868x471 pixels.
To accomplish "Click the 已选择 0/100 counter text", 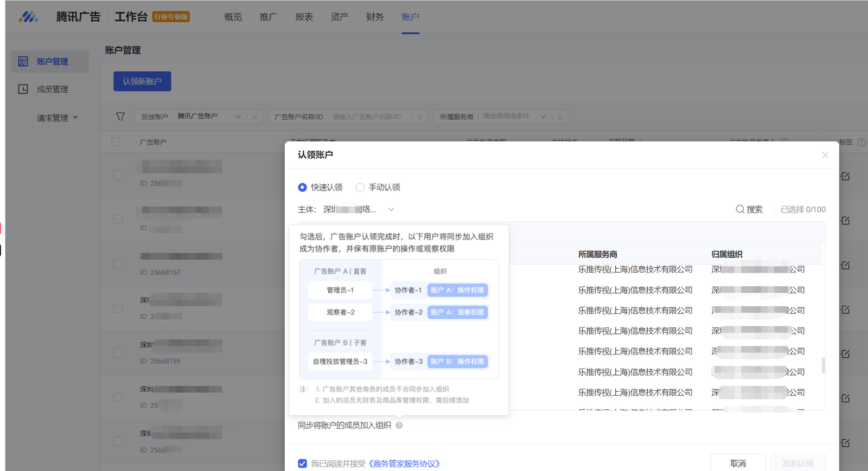I will coord(803,209).
